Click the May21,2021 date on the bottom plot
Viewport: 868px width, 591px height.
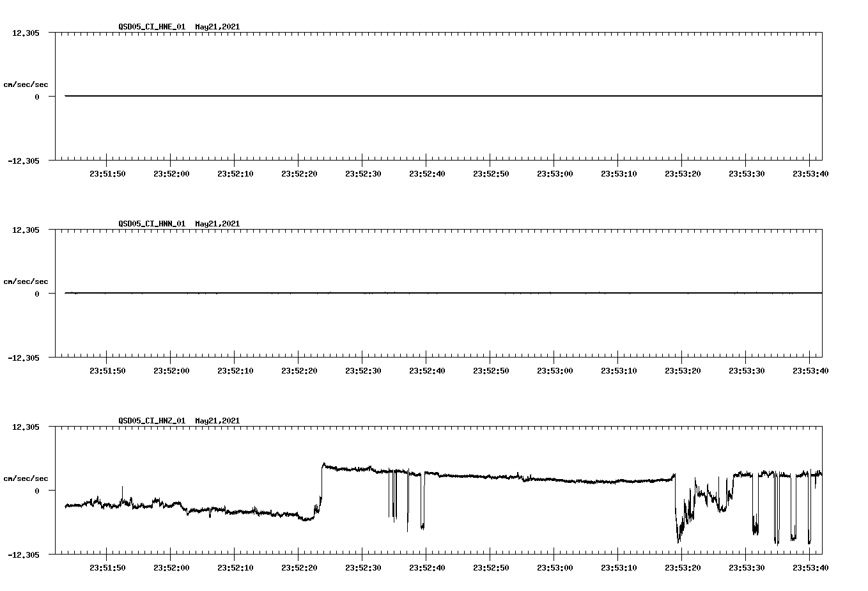click(x=217, y=421)
